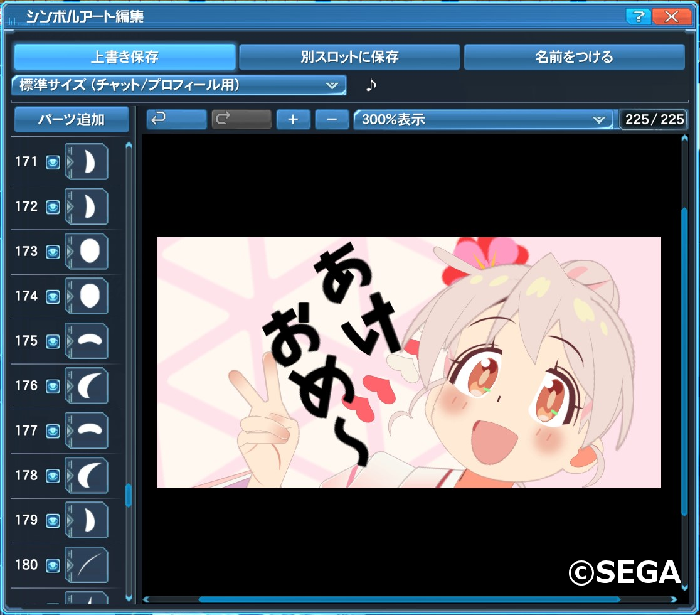Select the arc shape thumbnail of layer 175
This screenshot has width=700, height=615.
tap(90, 341)
